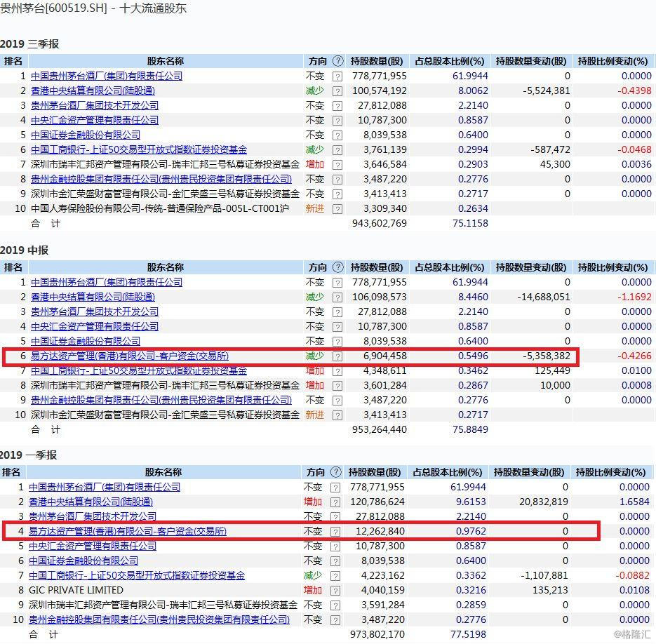
Task: Click help icon in rank 2 row of 中报
Action: tap(337, 297)
